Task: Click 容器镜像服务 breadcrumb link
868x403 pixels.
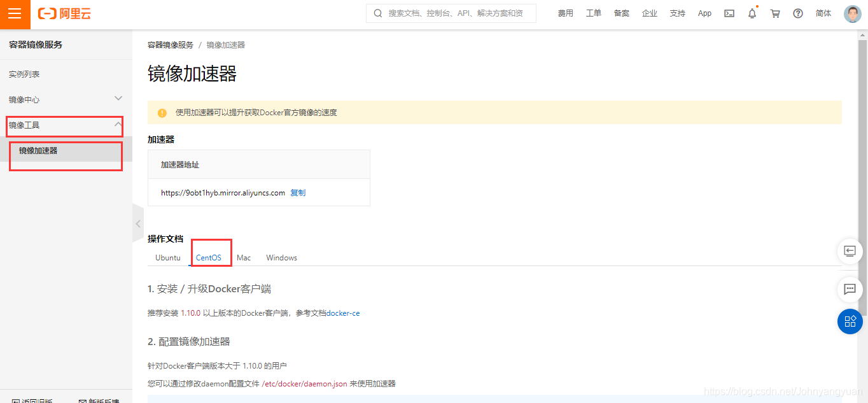Action: pos(171,45)
